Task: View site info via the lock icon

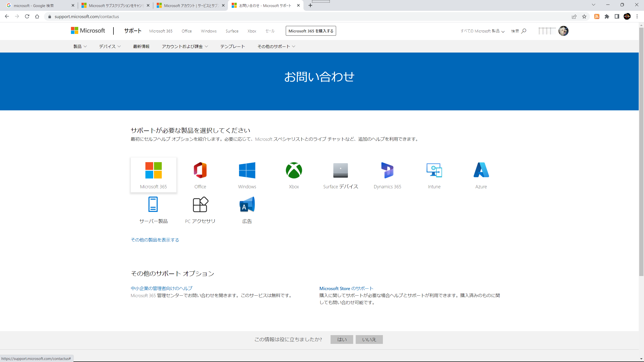Action: 50,17
